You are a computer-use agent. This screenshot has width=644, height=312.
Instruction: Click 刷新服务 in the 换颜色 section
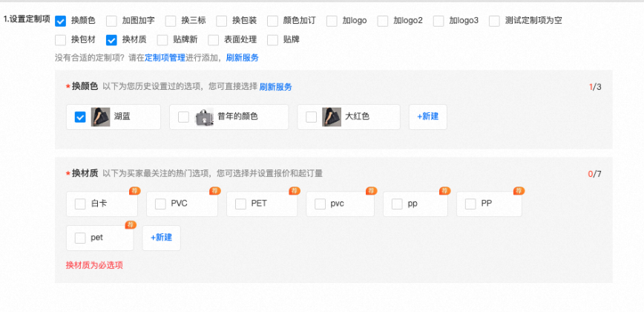click(x=275, y=87)
